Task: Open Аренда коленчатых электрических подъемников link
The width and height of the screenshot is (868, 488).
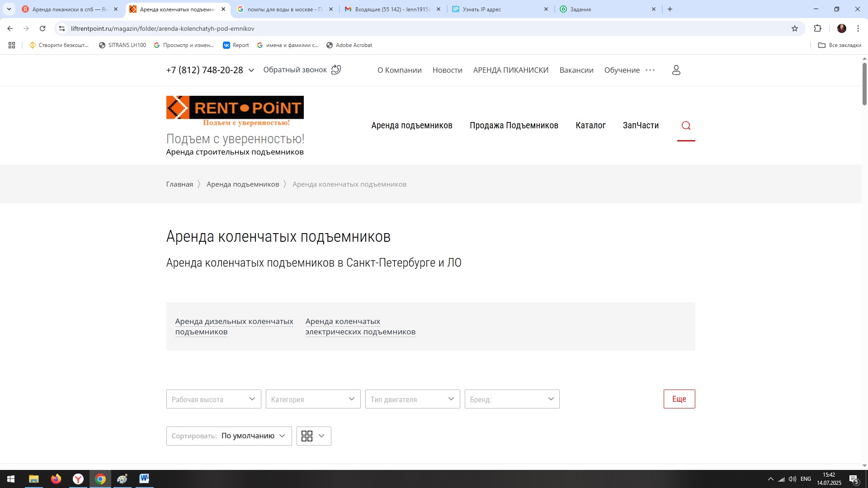Action: pyautogui.click(x=360, y=326)
